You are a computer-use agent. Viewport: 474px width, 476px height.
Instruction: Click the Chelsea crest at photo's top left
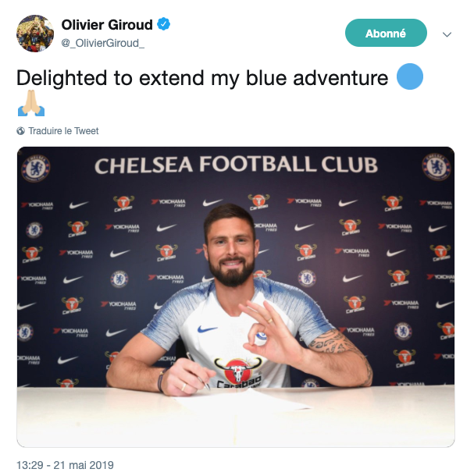pos(36,169)
